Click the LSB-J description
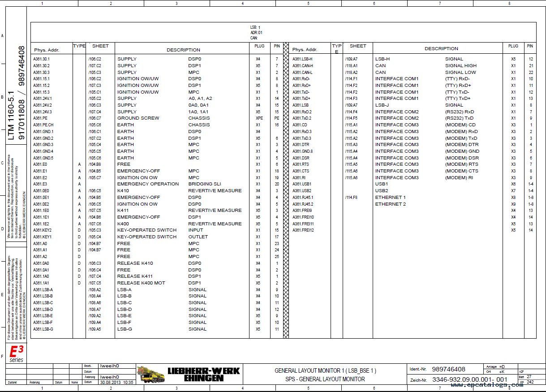The width and height of the screenshot is (546, 392). [382, 105]
